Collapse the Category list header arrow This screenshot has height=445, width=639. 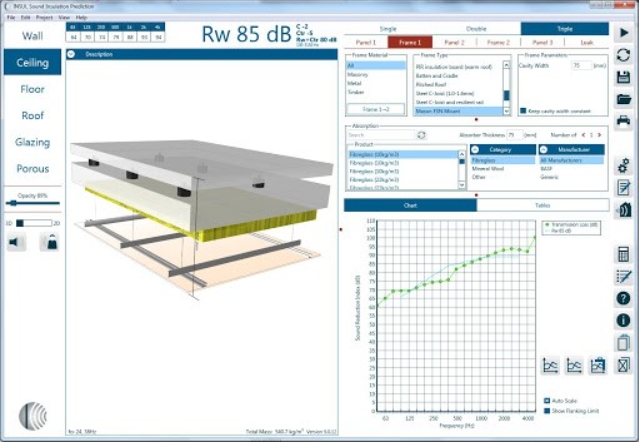click(475, 150)
